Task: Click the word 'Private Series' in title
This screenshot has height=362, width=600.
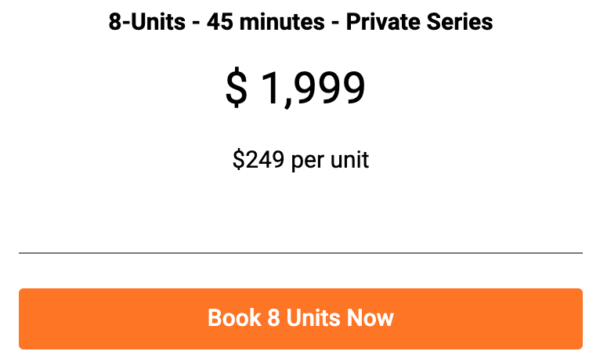Action: pos(419,22)
